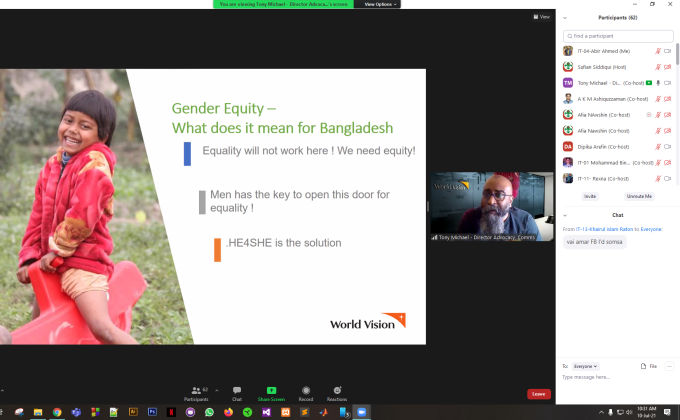The image size is (680, 420).
Task: Open the View layout menu
Action: 542,17
